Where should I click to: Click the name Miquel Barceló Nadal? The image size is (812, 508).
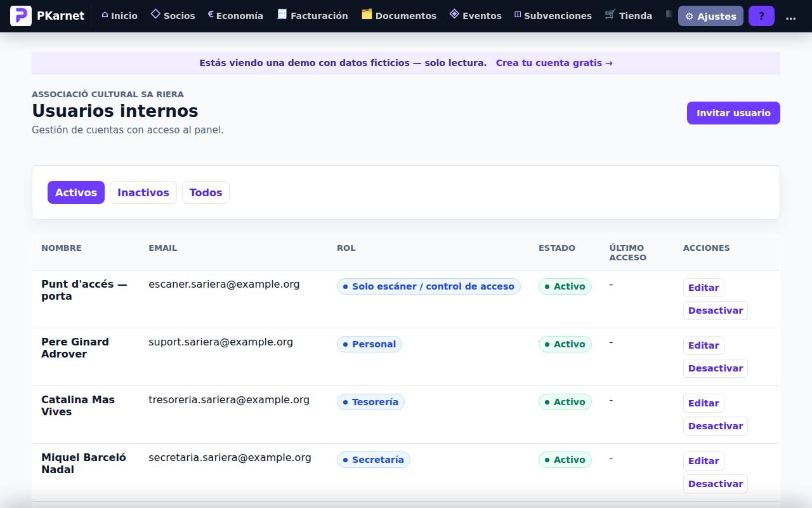(84, 464)
